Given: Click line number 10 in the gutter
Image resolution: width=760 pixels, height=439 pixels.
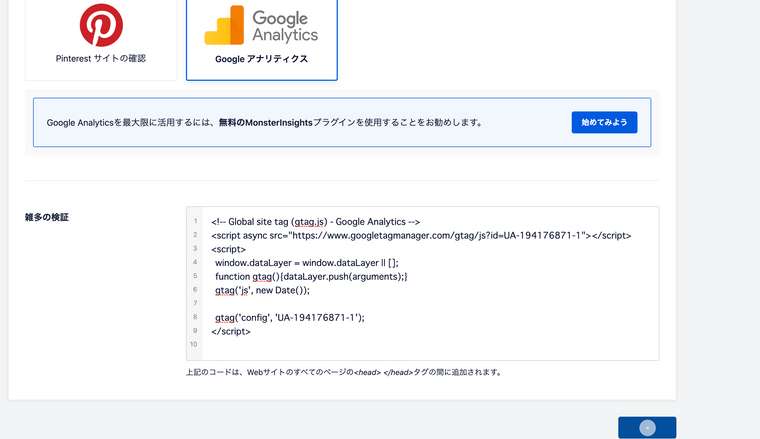Looking at the screenshot, I should click(193, 344).
